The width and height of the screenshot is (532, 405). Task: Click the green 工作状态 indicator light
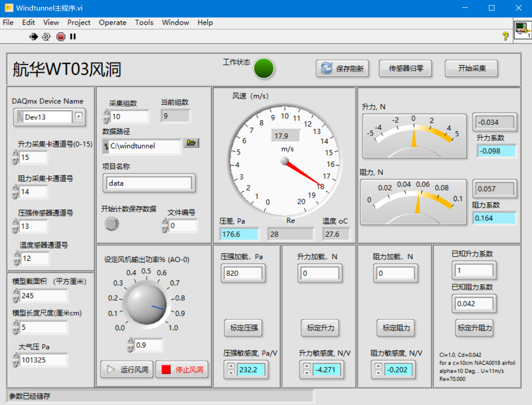264,68
